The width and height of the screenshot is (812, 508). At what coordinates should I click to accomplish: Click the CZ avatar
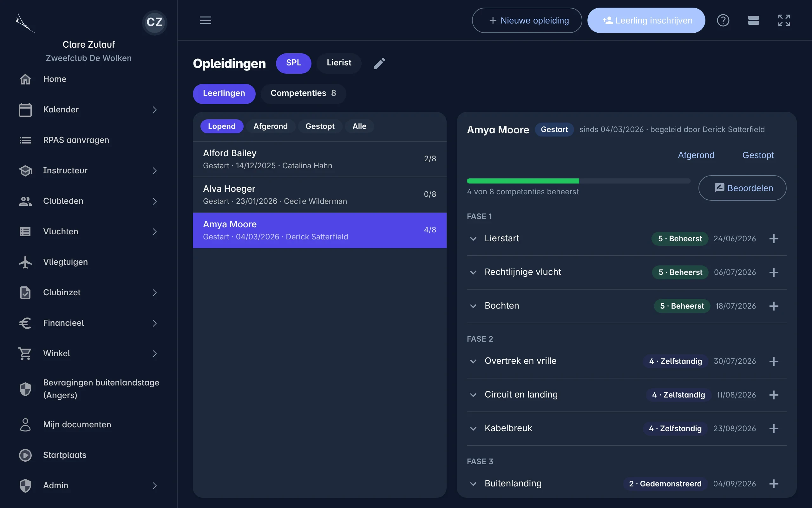[154, 22]
